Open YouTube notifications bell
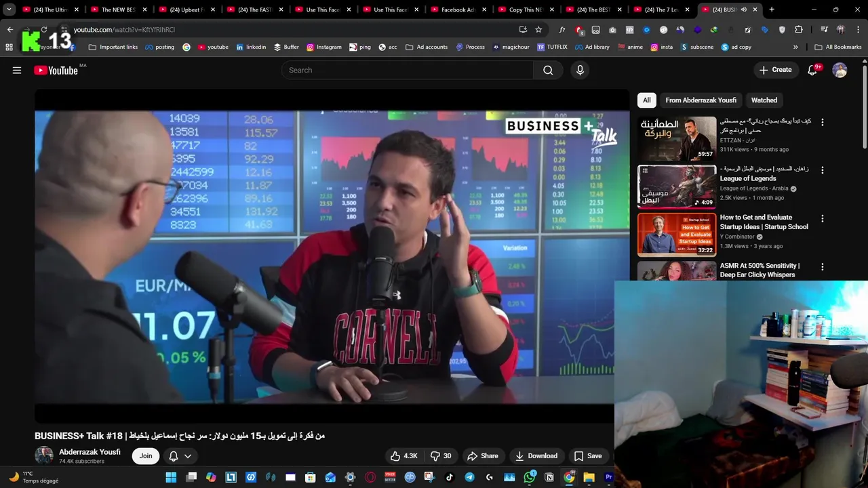This screenshot has width=868, height=488. tap(812, 70)
